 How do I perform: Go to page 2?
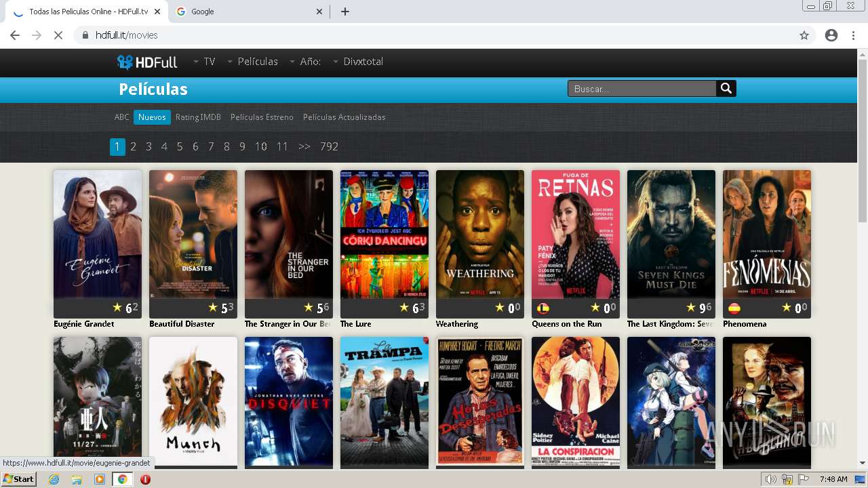(x=134, y=146)
